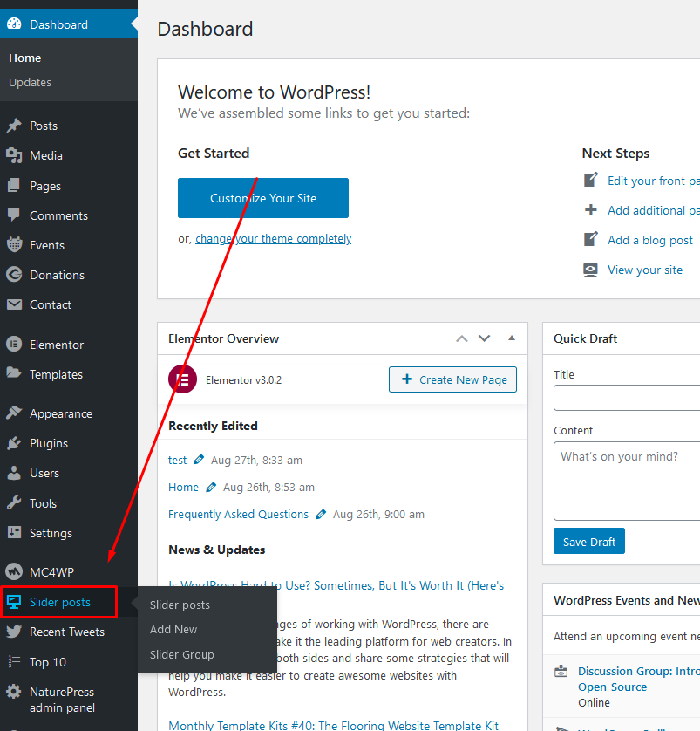Image resolution: width=700 pixels, height=731 pixels.
Task: Click Customize Your Site button
Action: (263, 198)
